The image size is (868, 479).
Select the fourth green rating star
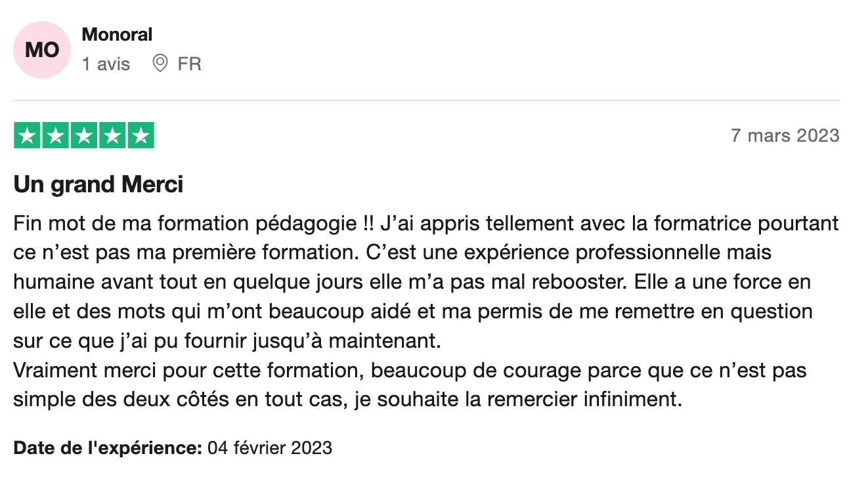coord(112,135)
